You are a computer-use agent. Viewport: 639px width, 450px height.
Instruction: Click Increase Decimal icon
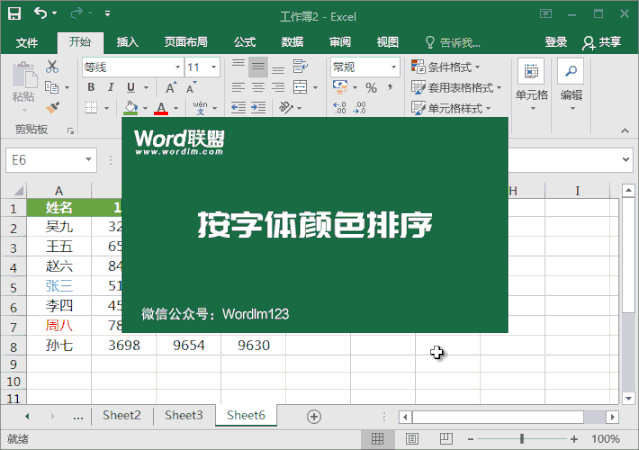pos(340,108)
